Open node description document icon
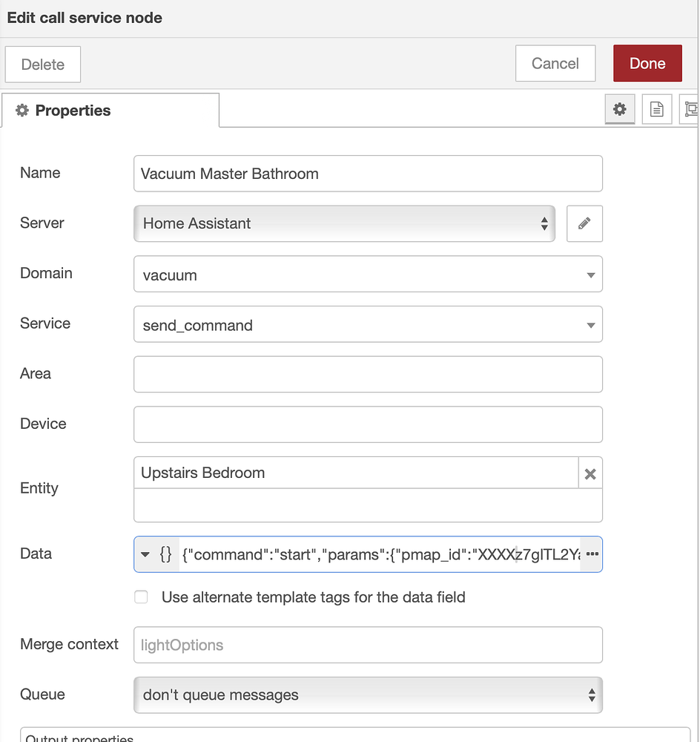The height and width of the screenshot is (742, 700). (x=656, y=109)
